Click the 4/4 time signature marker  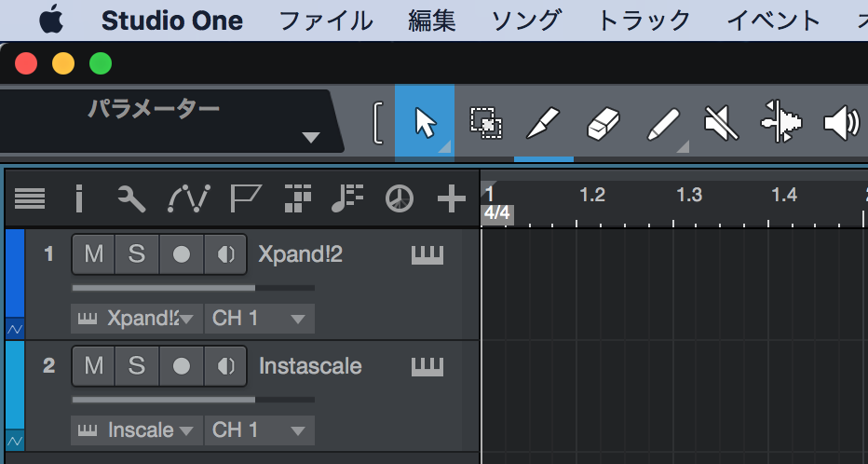tap(497, 213)
